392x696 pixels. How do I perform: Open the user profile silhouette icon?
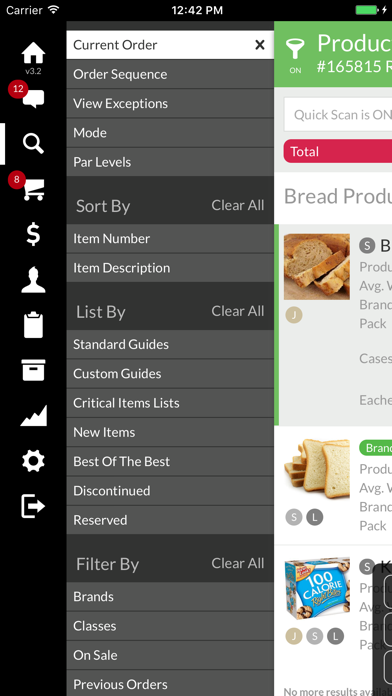click(x=33, y=280)
